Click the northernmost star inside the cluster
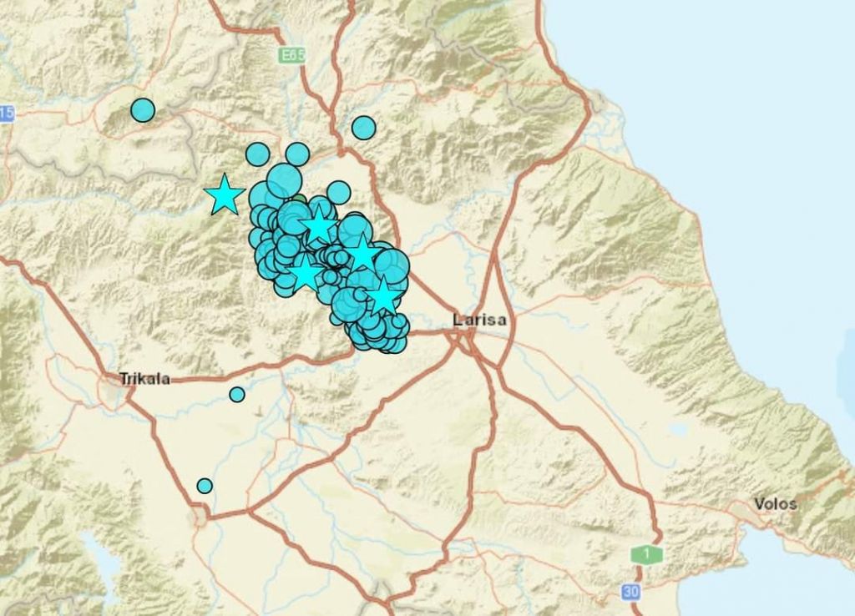The height and width of the screenshot is (616, 855). (x=318, y=225)
